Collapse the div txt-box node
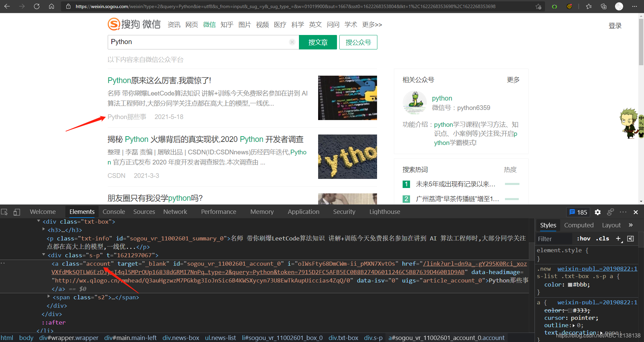 pyautogui.click(x=38, y=221)
